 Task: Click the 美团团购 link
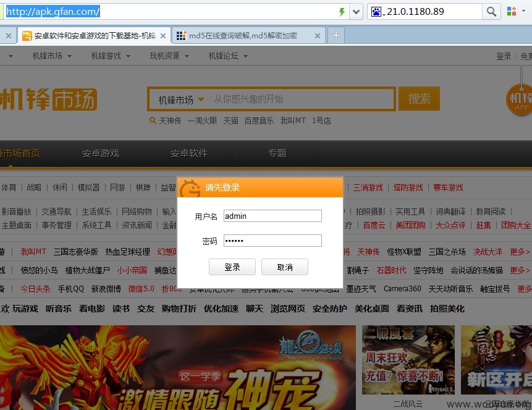click(x=410, y=225)
